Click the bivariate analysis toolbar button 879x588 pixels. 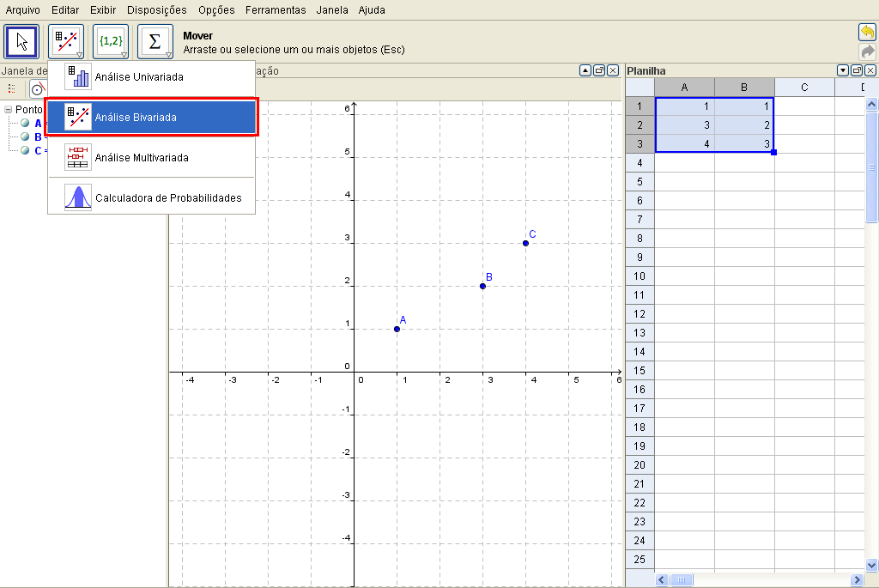point(66,41)
